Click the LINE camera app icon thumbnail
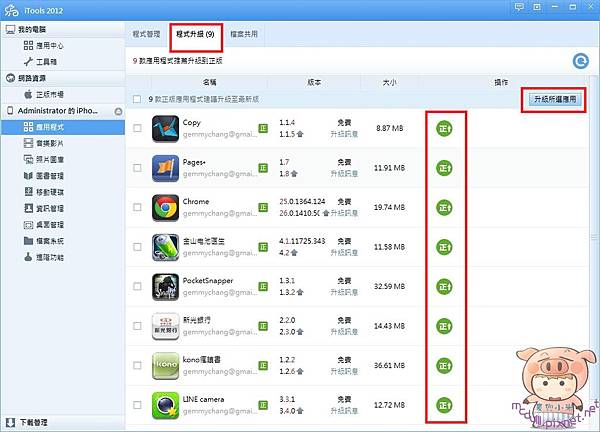The width and height of the screenshot is (600, 432). click(x=165, y=405)
